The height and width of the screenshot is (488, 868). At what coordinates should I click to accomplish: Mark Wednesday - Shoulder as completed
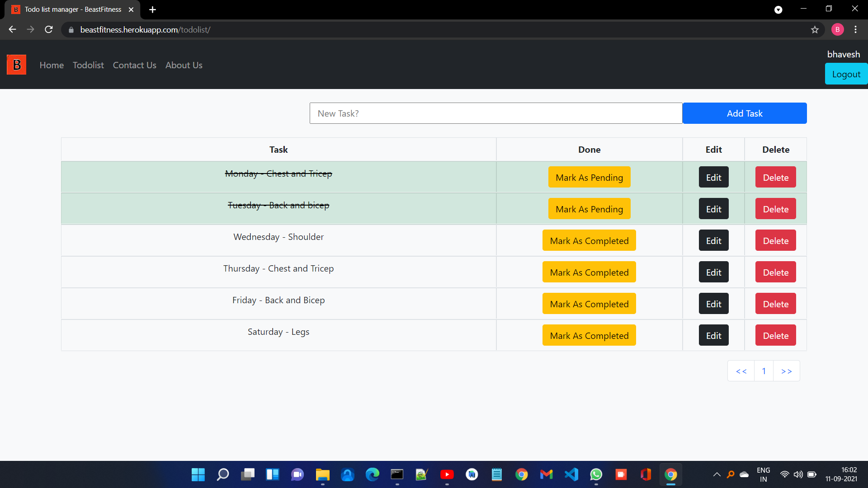coord(589,240)
